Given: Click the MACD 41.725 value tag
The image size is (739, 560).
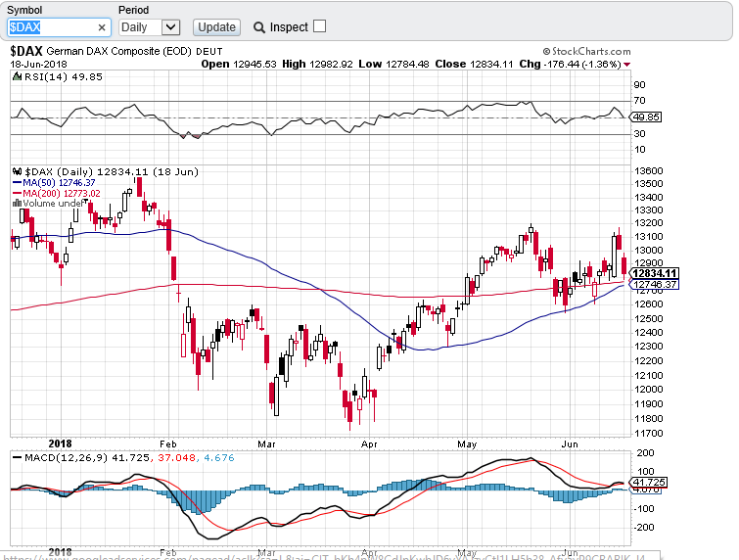Looking at the screenshot, I should [649, 483].
